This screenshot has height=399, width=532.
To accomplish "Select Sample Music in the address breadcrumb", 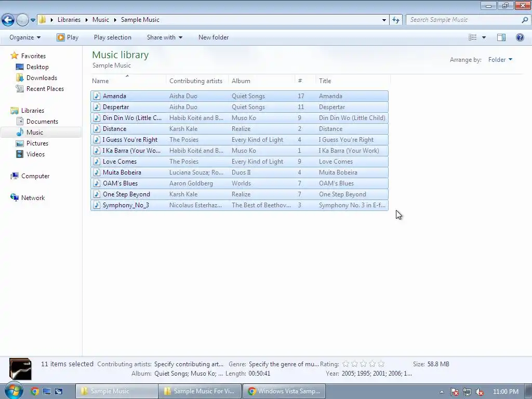I will pyautogui.click(x=140, y=20).
